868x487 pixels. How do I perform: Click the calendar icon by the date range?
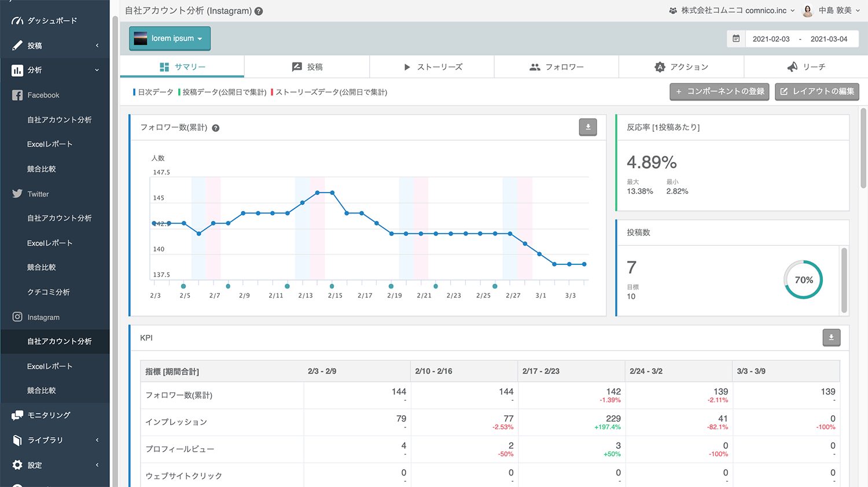[736, 39]
